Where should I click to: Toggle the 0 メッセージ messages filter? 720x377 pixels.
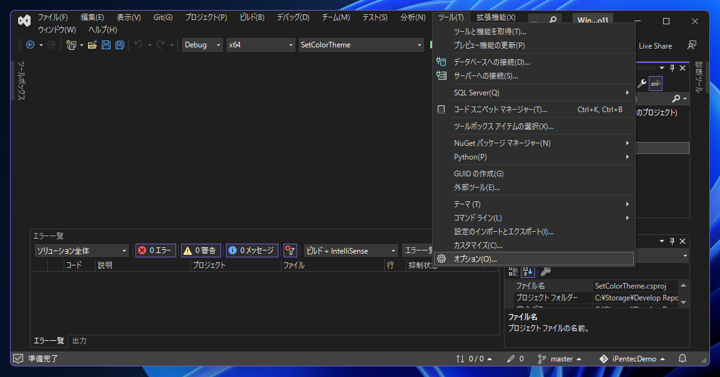coord(252,250)
